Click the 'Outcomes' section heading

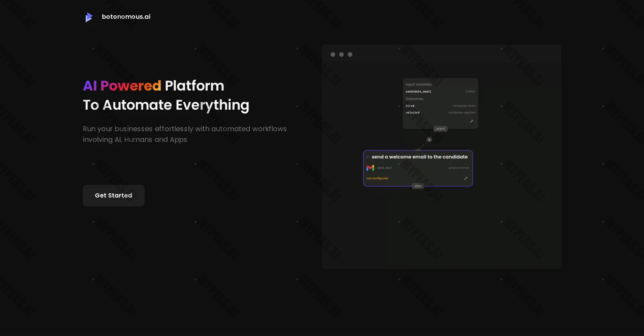click(x=414, y=99)
